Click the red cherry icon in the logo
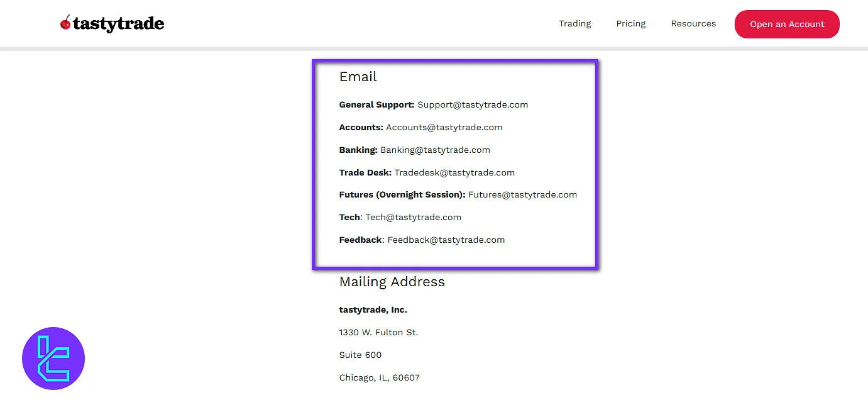The image size is (868, 412). tap(65, 23)
